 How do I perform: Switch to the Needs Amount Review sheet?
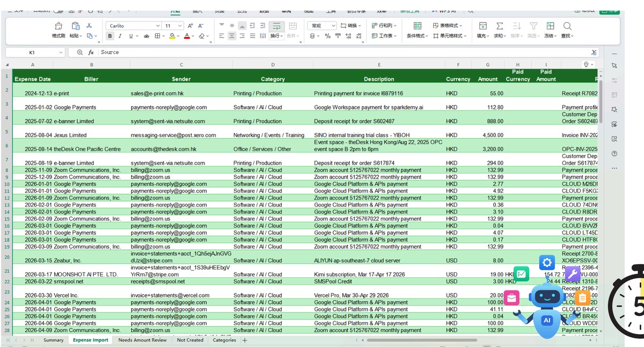tap(142, 340)
